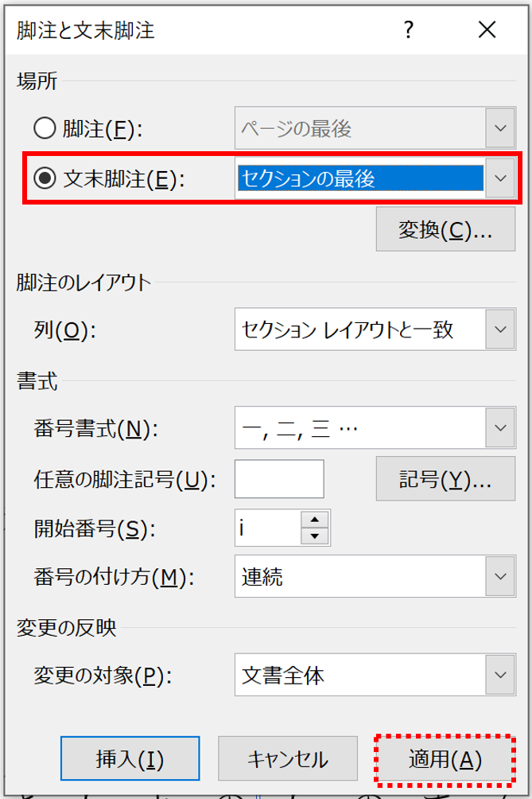This screenshot has width=532, height=799.
Task: Click the キャンセル button
Action: (x=288, y=758)
